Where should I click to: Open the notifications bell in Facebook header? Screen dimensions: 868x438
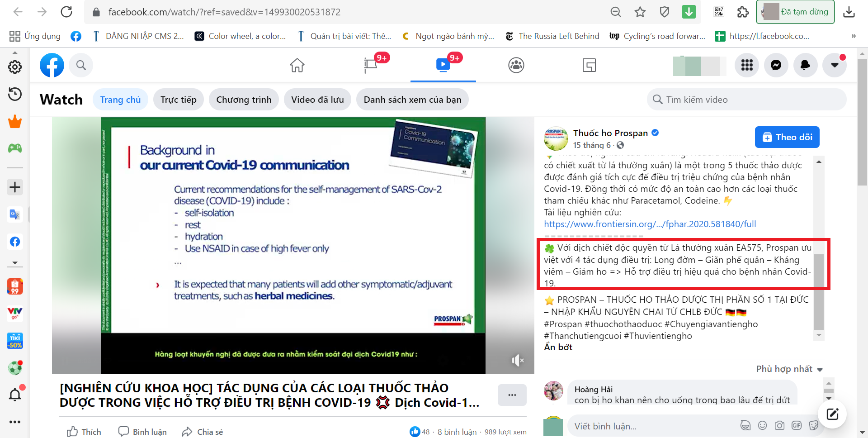[806, 65]
